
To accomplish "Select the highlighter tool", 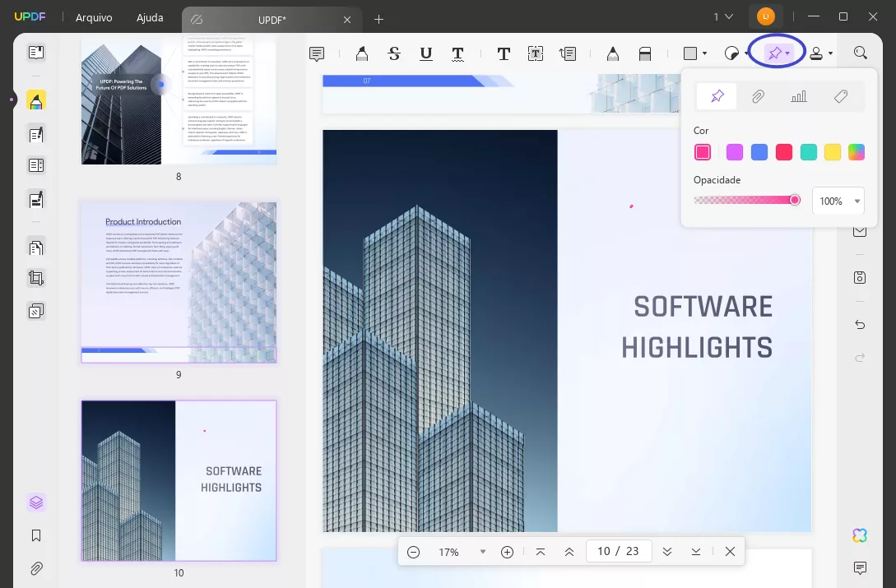I will pyautogui.click(x=362, y=53).
